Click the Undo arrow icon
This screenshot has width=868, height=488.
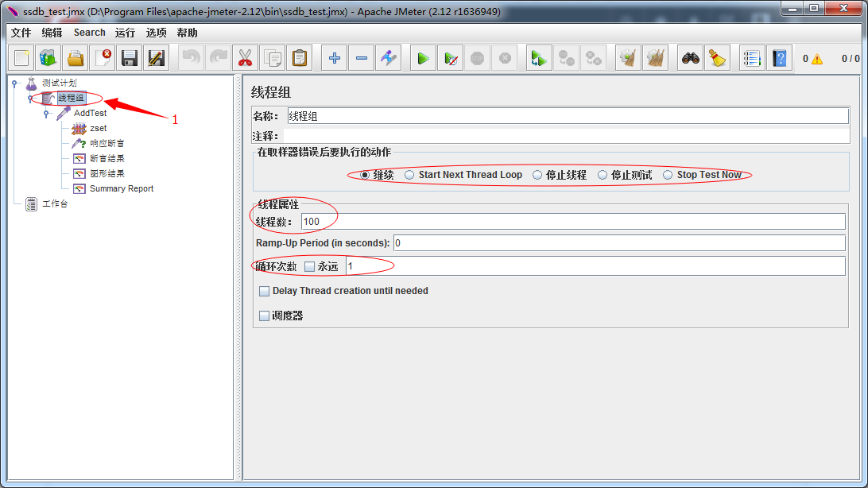(x=191, y=58)
